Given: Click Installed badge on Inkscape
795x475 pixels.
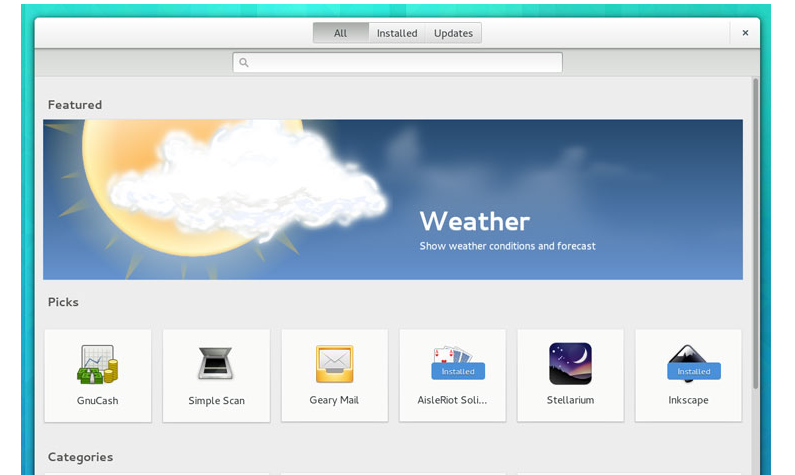Looking at the screenshot, I should point(694,371).
